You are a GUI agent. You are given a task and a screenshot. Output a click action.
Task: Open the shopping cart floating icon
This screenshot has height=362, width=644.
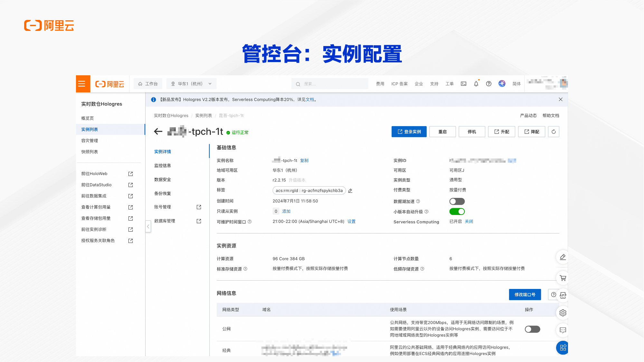563,278
